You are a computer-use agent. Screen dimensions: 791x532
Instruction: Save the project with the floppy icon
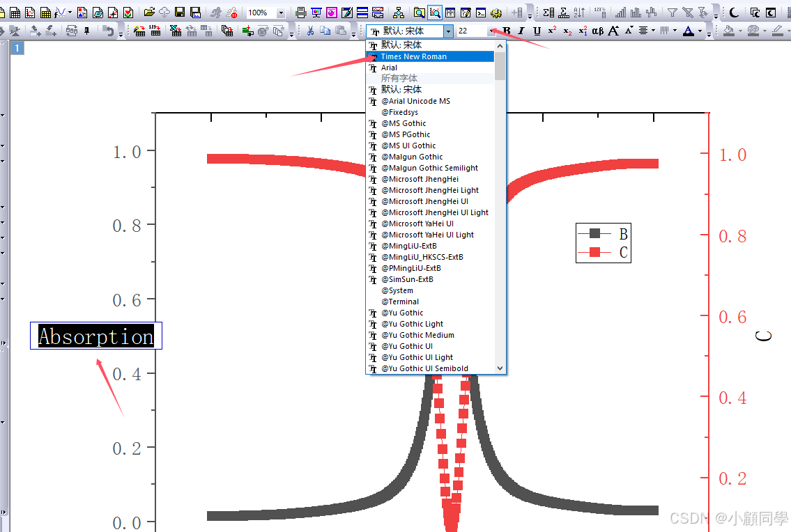point(180,12)
